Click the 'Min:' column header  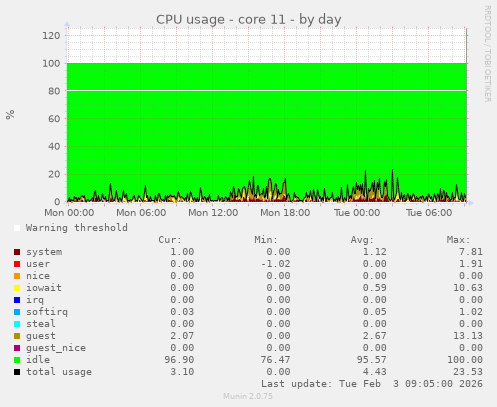point(266,240)
